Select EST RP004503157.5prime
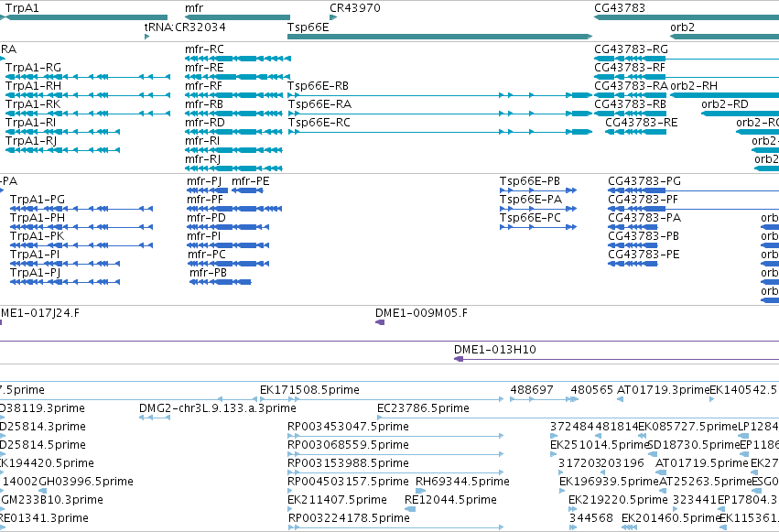The height and width of the screenshot is (532, 779). tap(348, 482)
